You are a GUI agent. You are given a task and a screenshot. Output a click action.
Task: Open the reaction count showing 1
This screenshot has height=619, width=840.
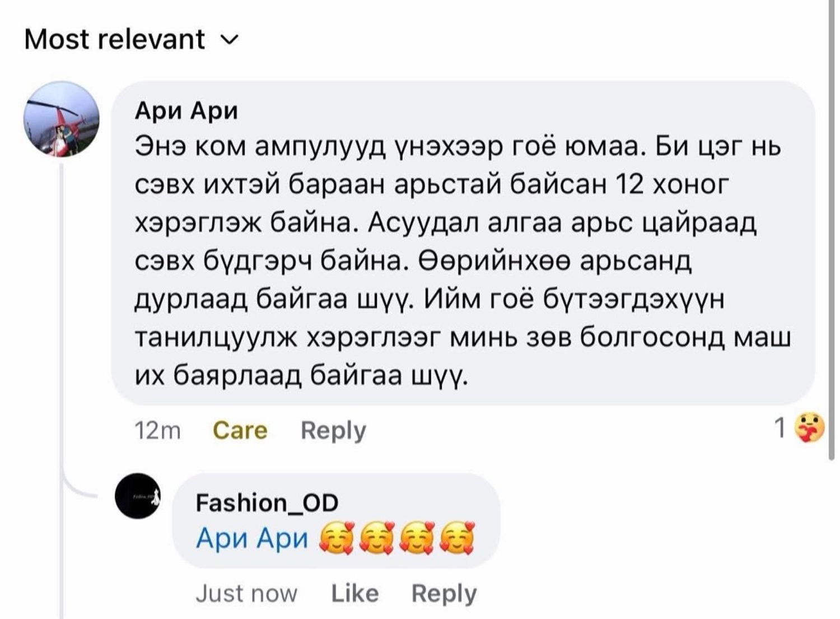779,429
